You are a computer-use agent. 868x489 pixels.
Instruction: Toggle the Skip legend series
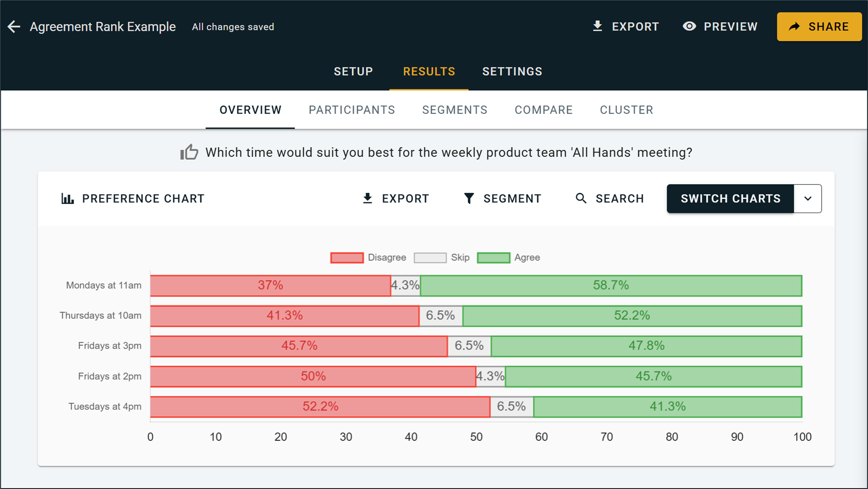point(430,258)
